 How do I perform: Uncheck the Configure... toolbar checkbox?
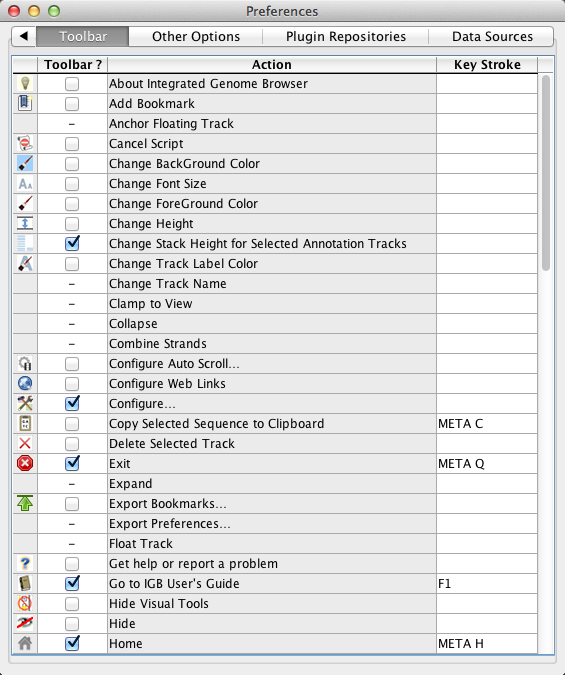click(72, 403)
